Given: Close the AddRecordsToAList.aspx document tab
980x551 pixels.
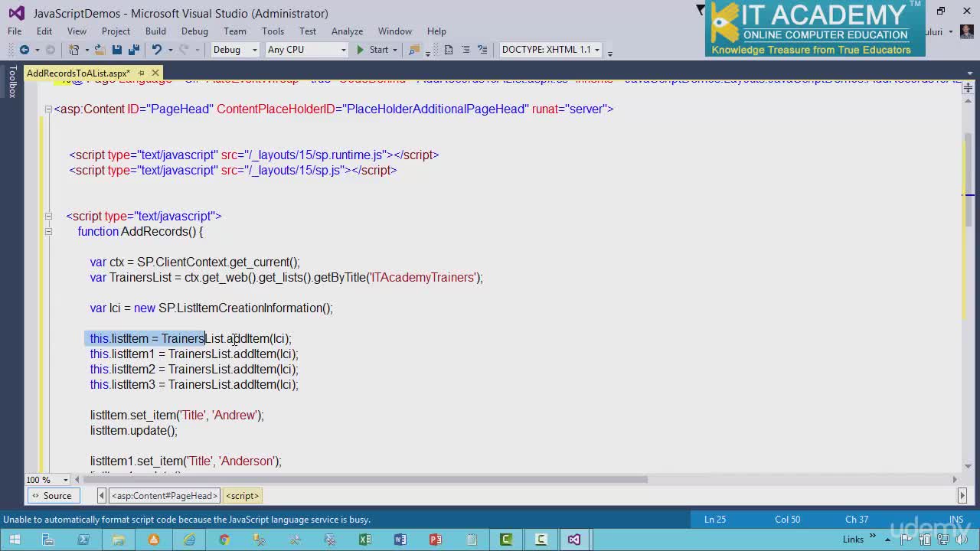Looking at the screenshot, I should [x=155, y=73].
